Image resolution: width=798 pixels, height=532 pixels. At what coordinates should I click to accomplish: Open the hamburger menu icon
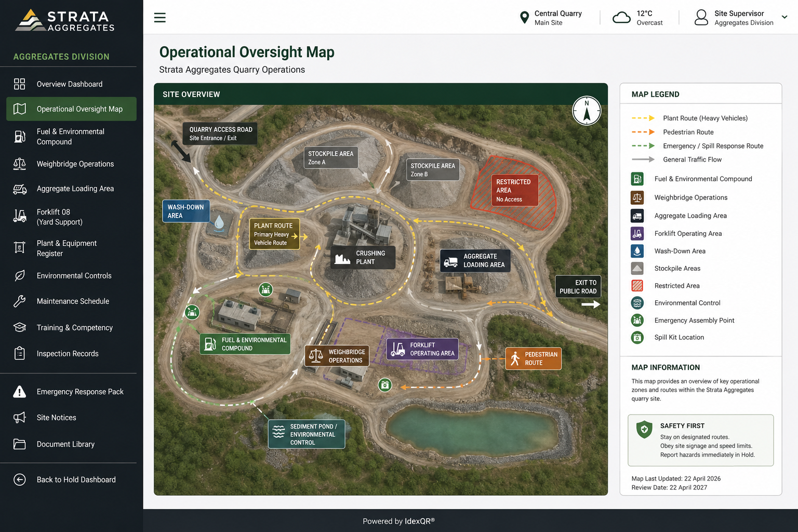point(160,18)
